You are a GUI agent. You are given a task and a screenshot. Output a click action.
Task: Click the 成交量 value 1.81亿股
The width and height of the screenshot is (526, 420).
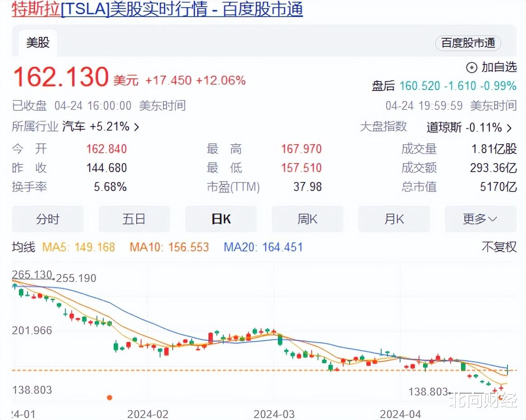pyautogui.click(x=494, y=149)
